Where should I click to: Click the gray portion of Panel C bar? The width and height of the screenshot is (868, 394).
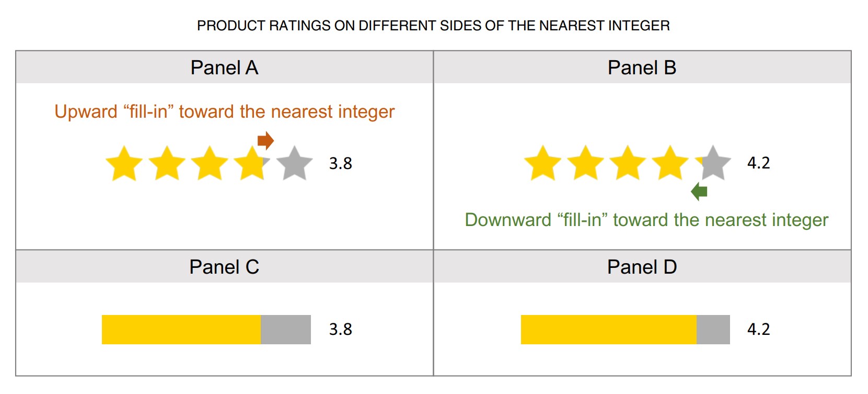286,330
